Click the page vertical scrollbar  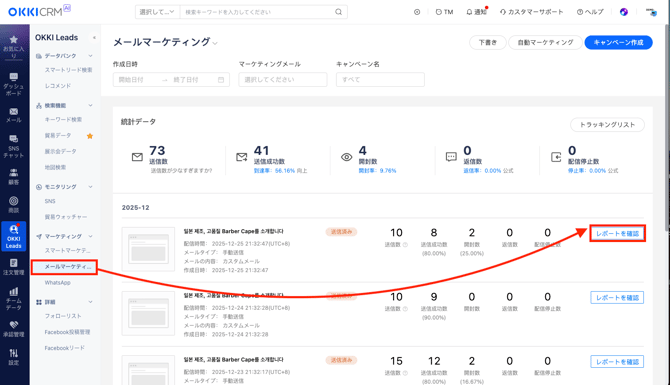point(667,128)
